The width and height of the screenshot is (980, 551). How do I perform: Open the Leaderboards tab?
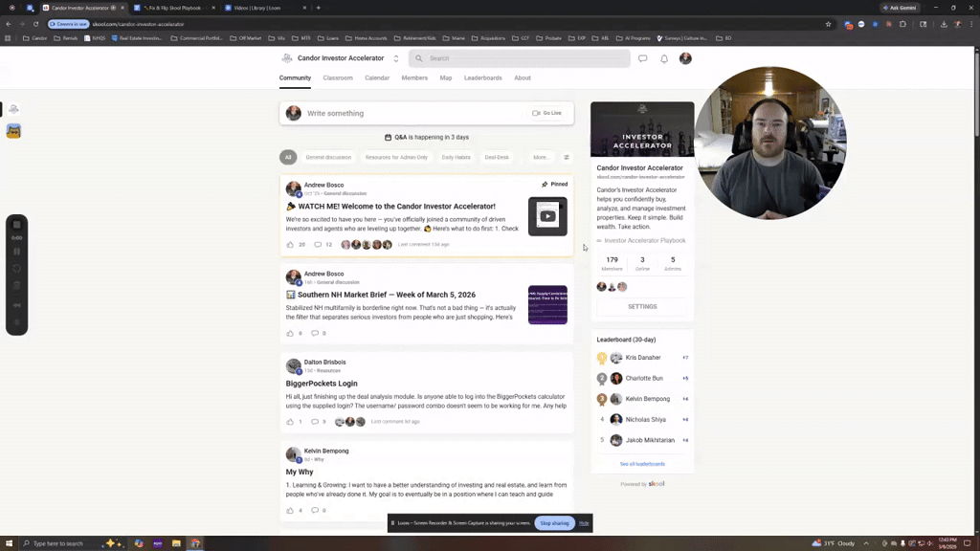482,78
